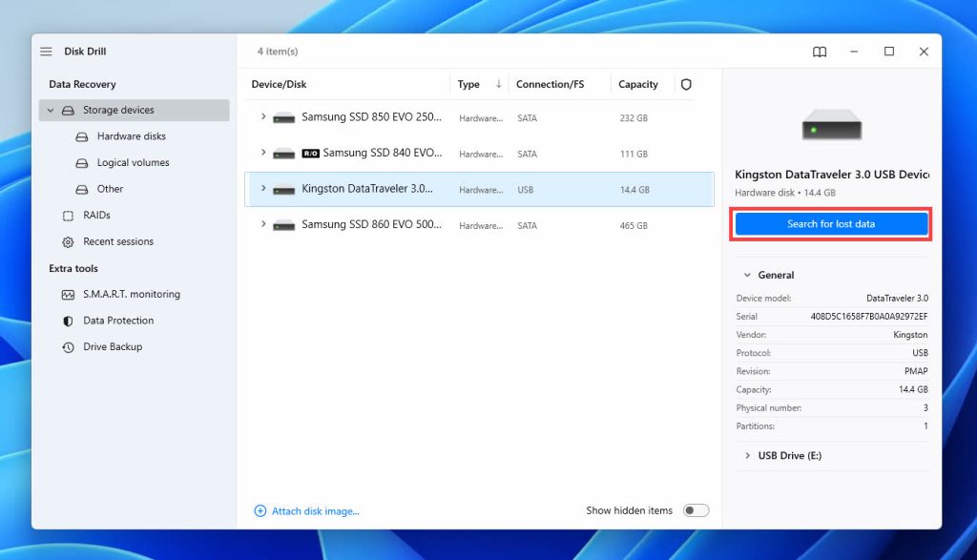Sort by Capacity column header

coord(637,84)
